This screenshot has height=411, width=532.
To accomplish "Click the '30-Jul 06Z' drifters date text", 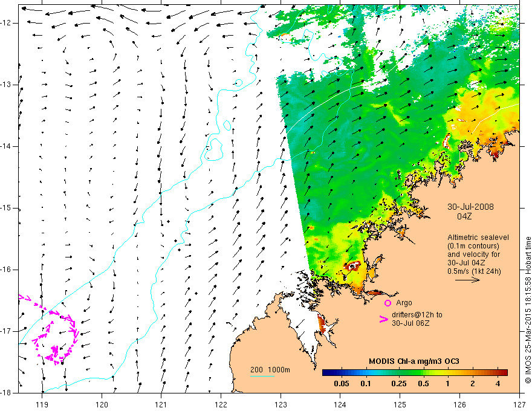I will point(410,323).
